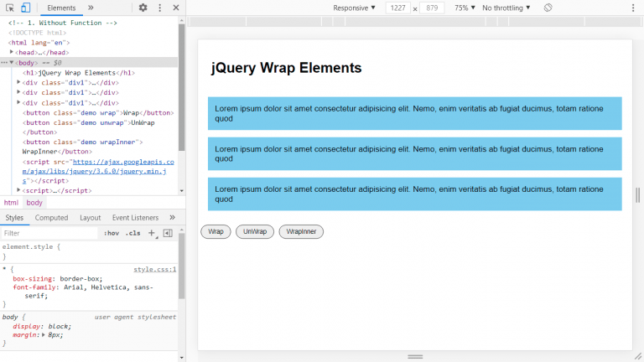The height and width of the screenshot is (362, 644).
Task: Add a new style rule plus icon
Action: point(152,233)
